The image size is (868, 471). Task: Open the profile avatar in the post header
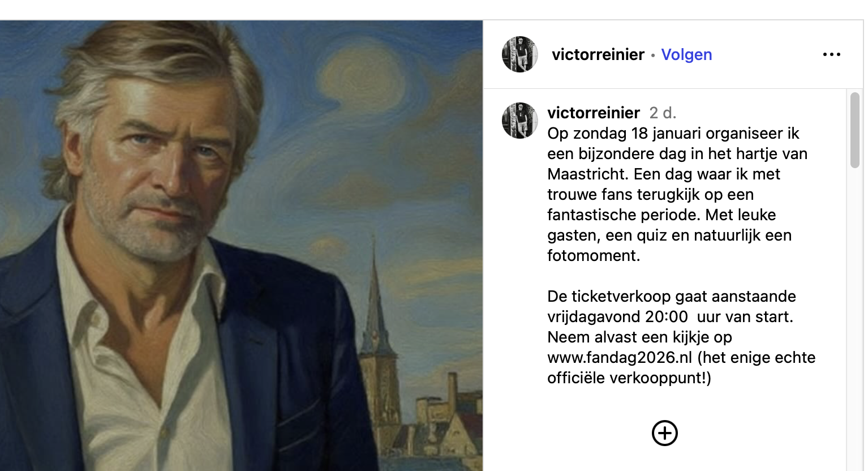click(519, 54)
